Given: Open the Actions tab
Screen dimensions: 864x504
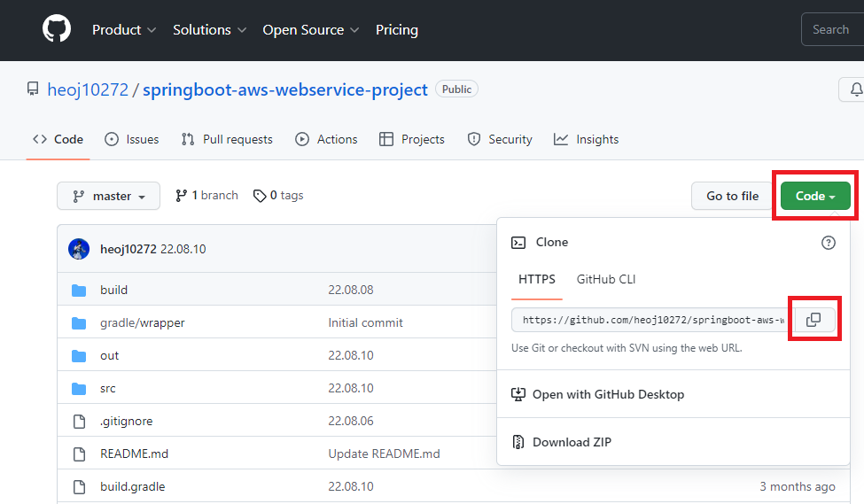Looking at the screenshot, I should point(326,139).
